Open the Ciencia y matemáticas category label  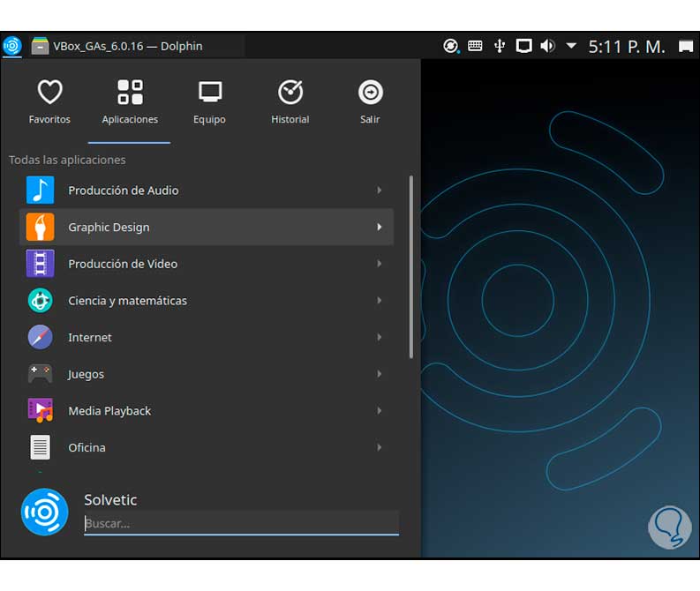[x=128, y=301]
